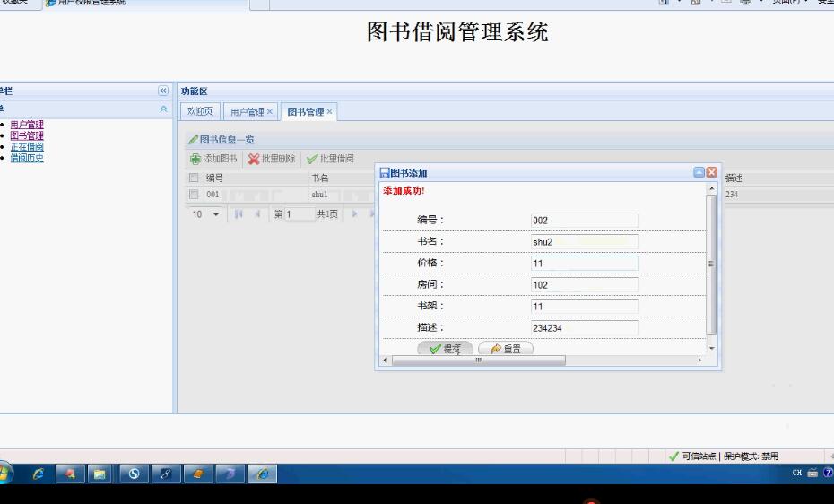Viewport: 834px width, 504px height.
Task: Click the CH language indicator in system tray
Action: [796, 472]
